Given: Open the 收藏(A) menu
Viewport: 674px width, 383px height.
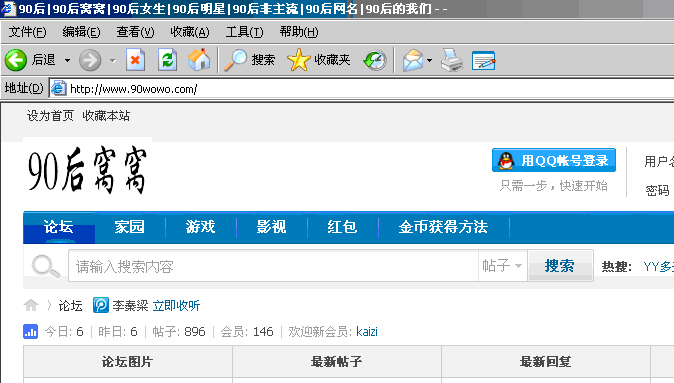Looking at the screenshot, I should point(190,32).
